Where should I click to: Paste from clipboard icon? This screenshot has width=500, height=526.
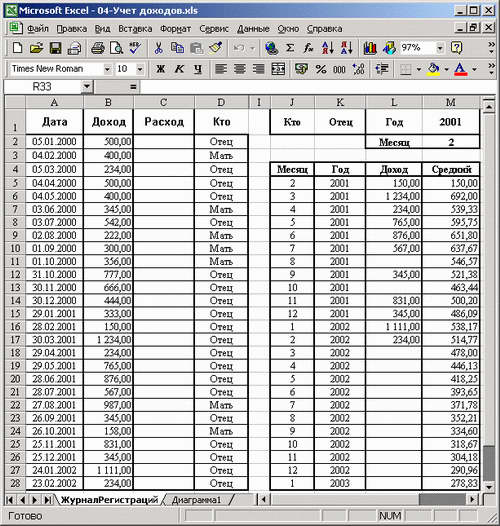(196, 49)
